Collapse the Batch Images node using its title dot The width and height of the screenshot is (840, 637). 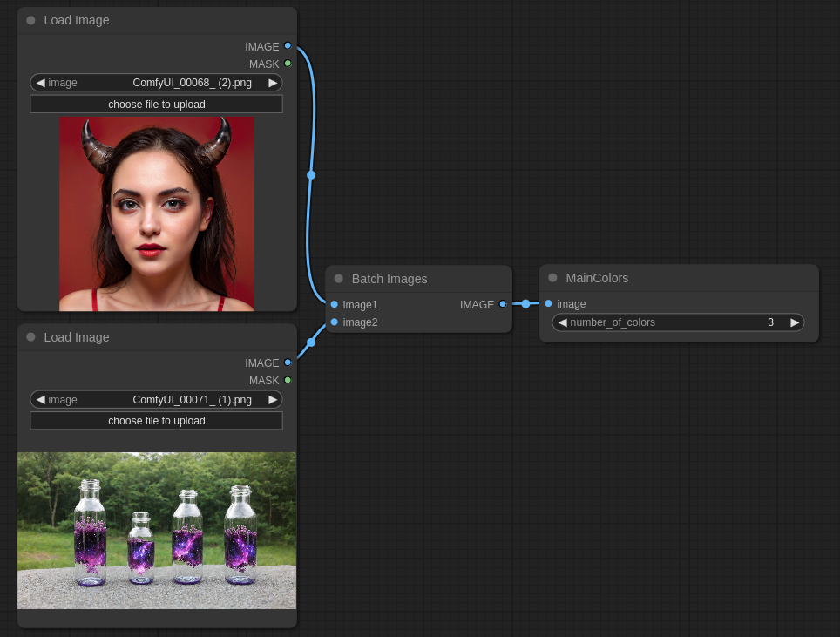click(x=339, y=279)
